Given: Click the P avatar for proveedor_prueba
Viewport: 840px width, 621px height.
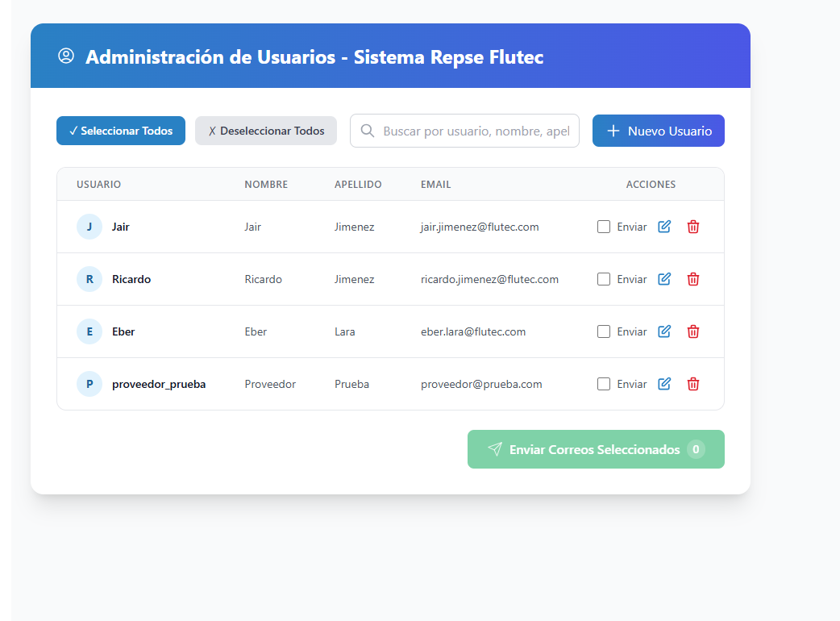Looking at the screenshot, I should pyautogui.click(x=89, y=384).
